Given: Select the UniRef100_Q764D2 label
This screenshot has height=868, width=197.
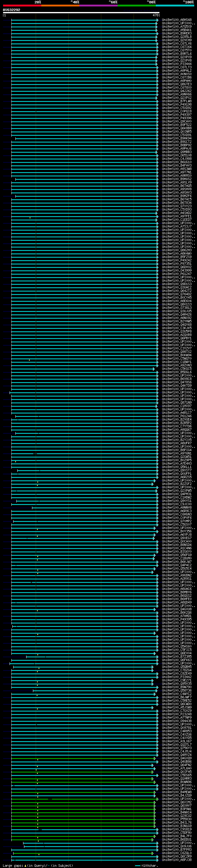Looking at the screenshot, I should pyautogui.click(x=176, y=294).
